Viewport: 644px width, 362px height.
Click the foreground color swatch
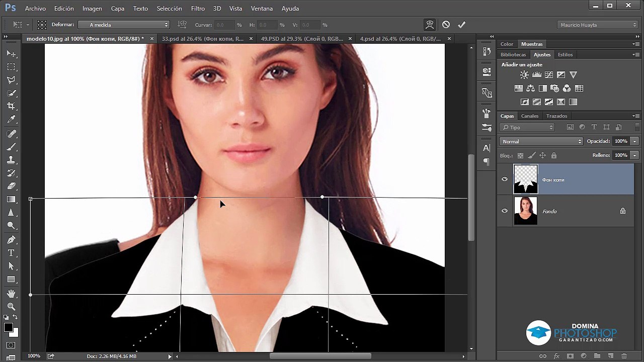pyautogui.click(x=9, y=328)
